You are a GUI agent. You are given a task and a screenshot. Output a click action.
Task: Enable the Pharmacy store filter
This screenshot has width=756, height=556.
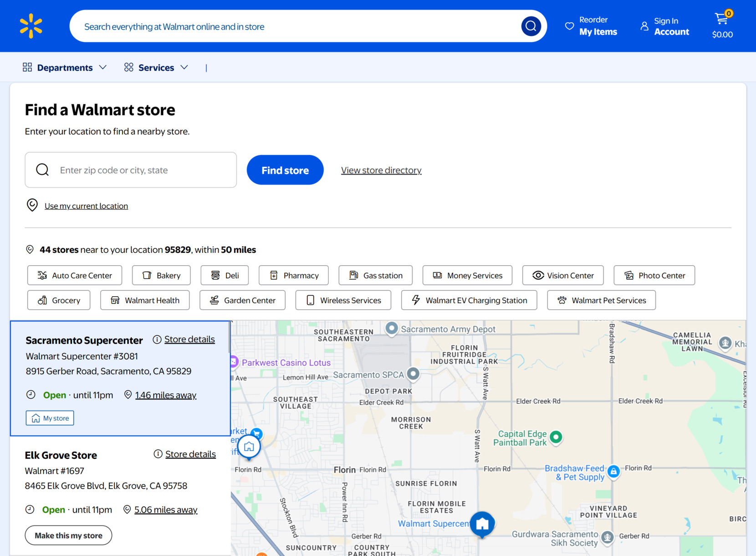[x=293, y=275]
